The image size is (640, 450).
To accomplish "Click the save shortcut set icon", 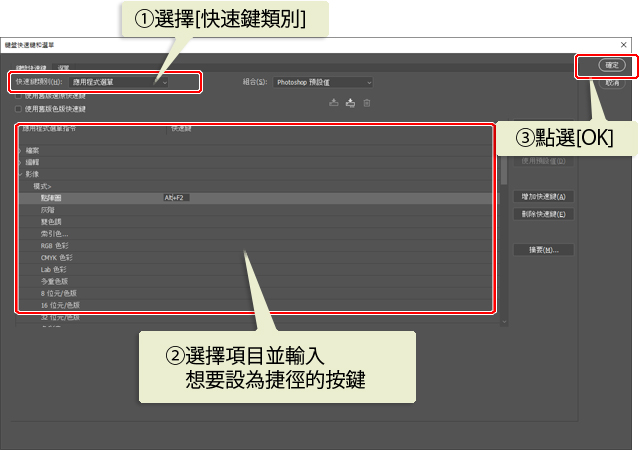I will tap(334, 102).
